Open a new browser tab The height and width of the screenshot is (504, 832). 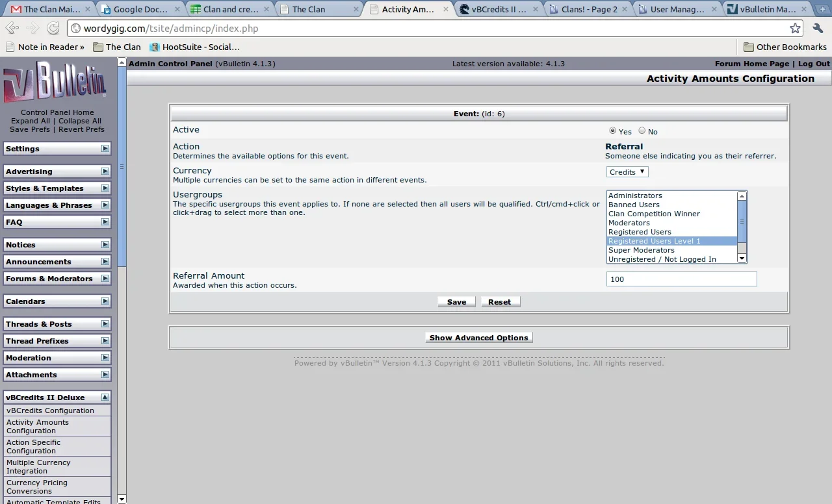pyautogui.click(x=824, y=9)
